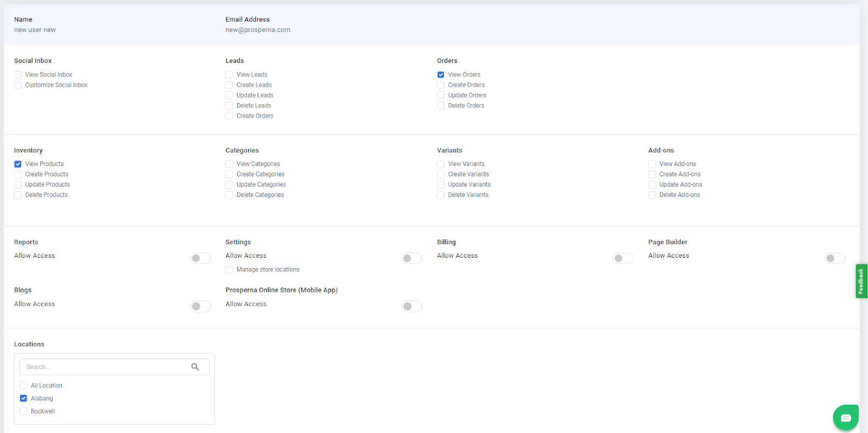Check View Social Inbox
This screenshot has height=433, width=868.
click(18, 75)
